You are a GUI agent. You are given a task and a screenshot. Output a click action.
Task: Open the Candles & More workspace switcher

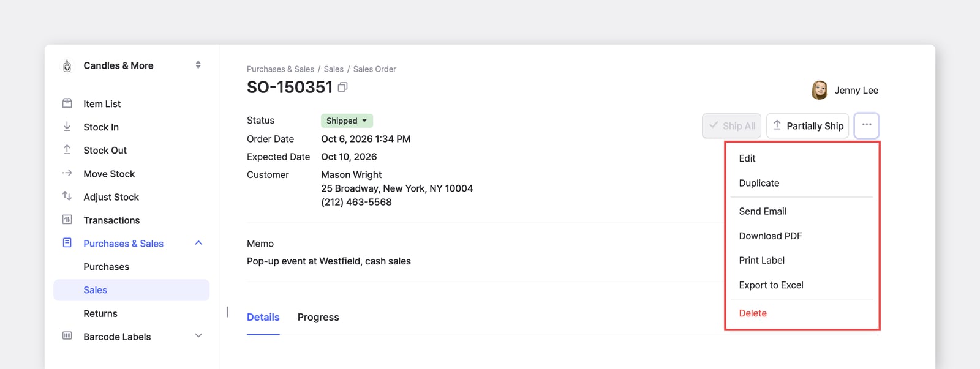point(198,65)
